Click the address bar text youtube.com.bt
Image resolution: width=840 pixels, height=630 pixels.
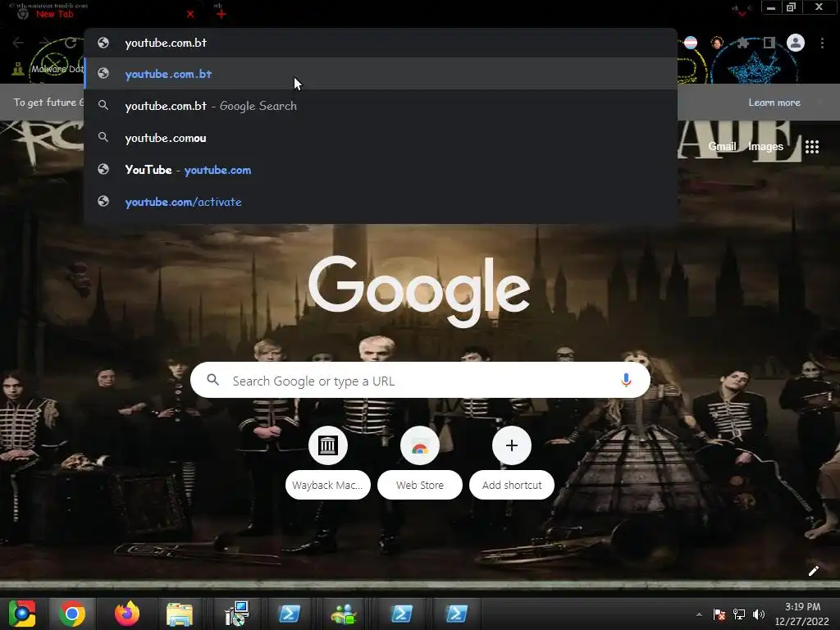click(166, 43)
